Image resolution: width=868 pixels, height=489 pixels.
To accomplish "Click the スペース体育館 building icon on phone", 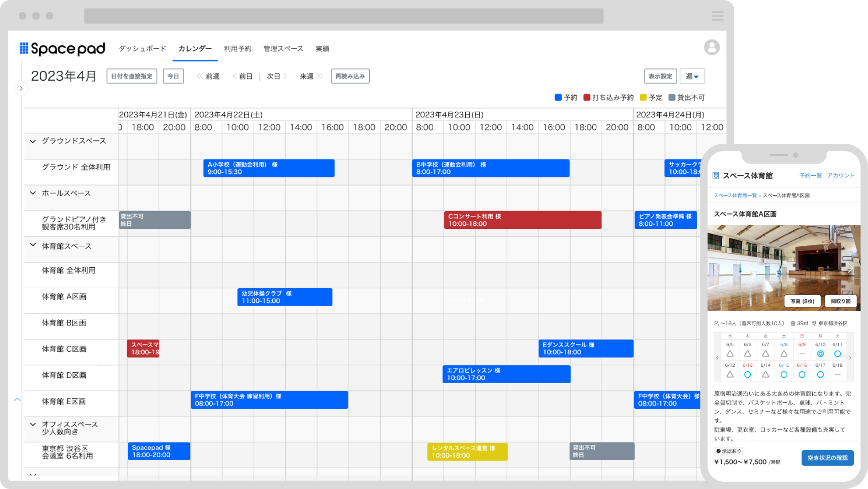I will [715, 176].
